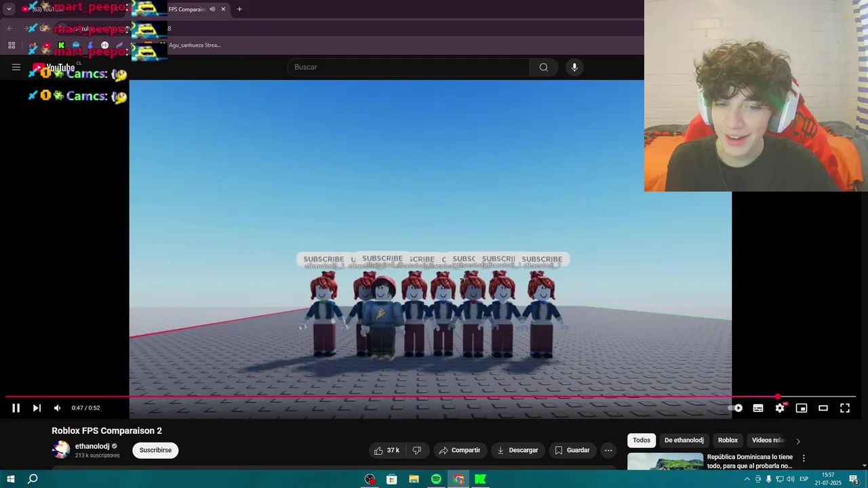Open the player settings gear
Viewport: 868px width, 488px height.
coord(780,408)
